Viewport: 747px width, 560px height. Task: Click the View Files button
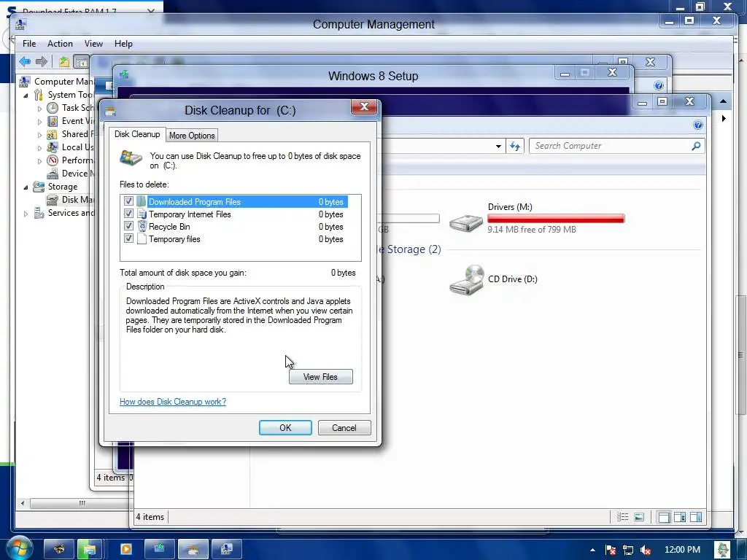[x=321, y=377]
